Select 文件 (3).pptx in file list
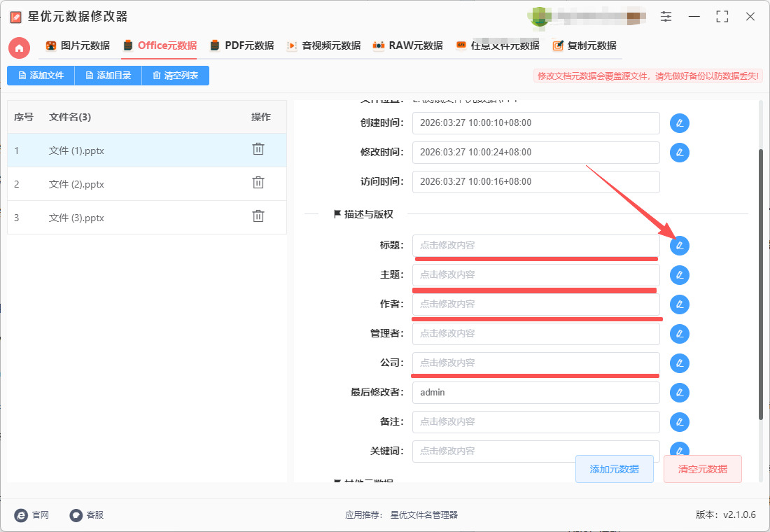The image size is (770, 532). (147, 218)
